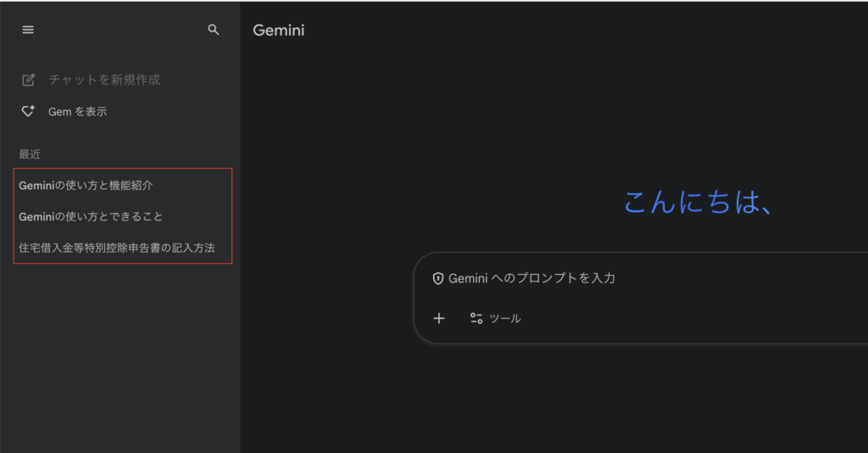Viewport: 868px width, 453px height.
Task: Open the 住宅借入金等特別控除申告書の記入方法 chat
Action: [117, 248]
